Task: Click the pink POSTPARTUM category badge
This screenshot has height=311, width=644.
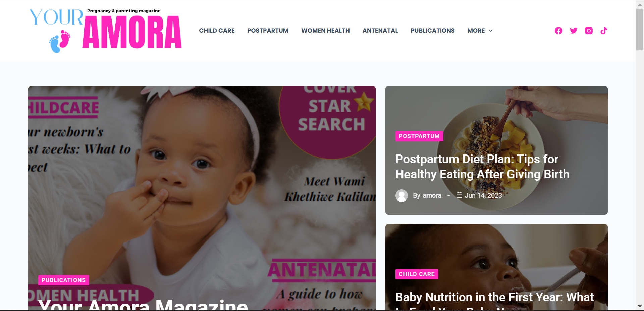Action: [x=419, y=136]
